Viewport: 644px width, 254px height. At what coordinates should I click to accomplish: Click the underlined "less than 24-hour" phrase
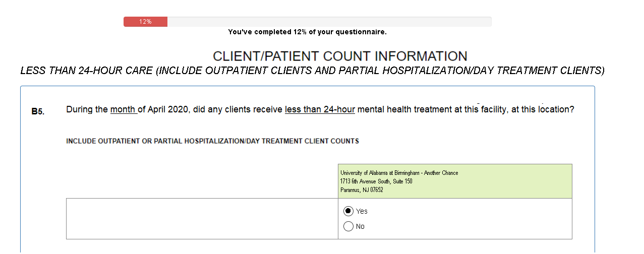point(320,109)
